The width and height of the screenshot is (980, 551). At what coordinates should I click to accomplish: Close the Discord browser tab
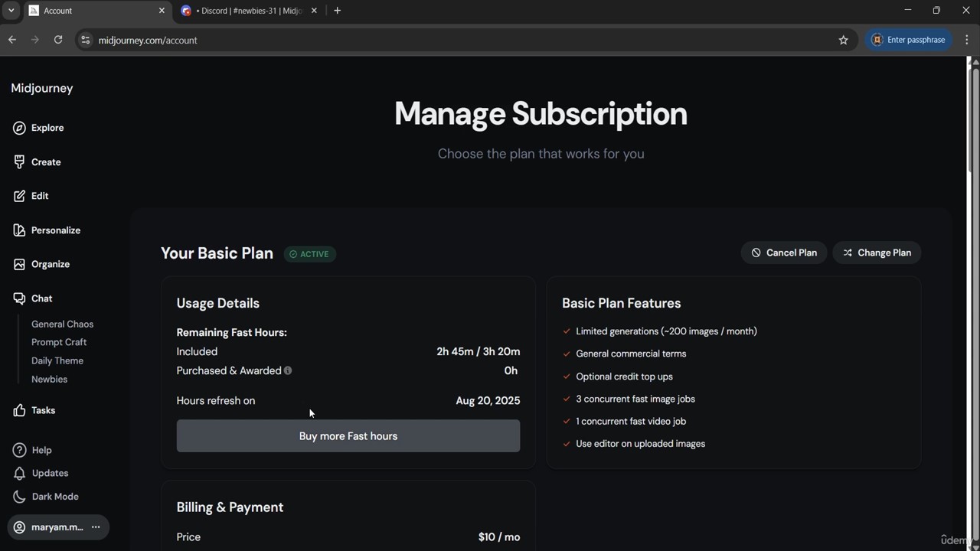[x=314, y=11]
